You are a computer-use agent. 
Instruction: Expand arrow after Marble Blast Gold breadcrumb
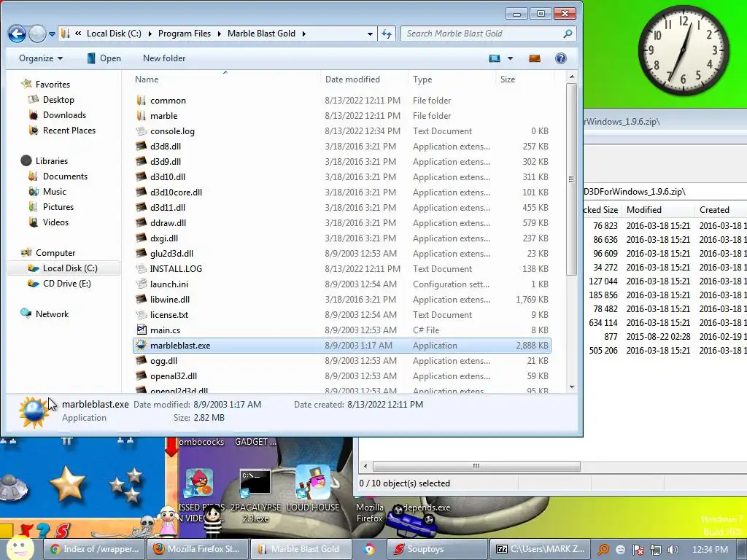303,34
